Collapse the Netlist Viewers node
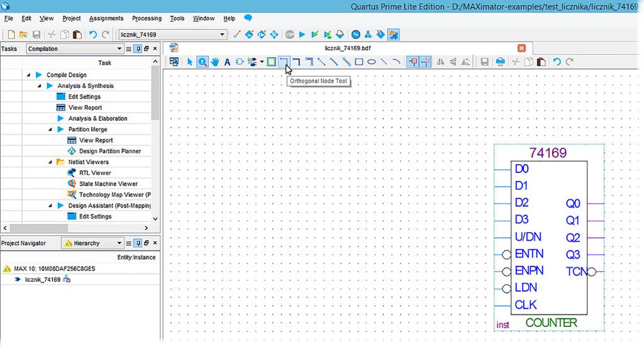This screenshot has width=644, height=349. click(50, 162)
